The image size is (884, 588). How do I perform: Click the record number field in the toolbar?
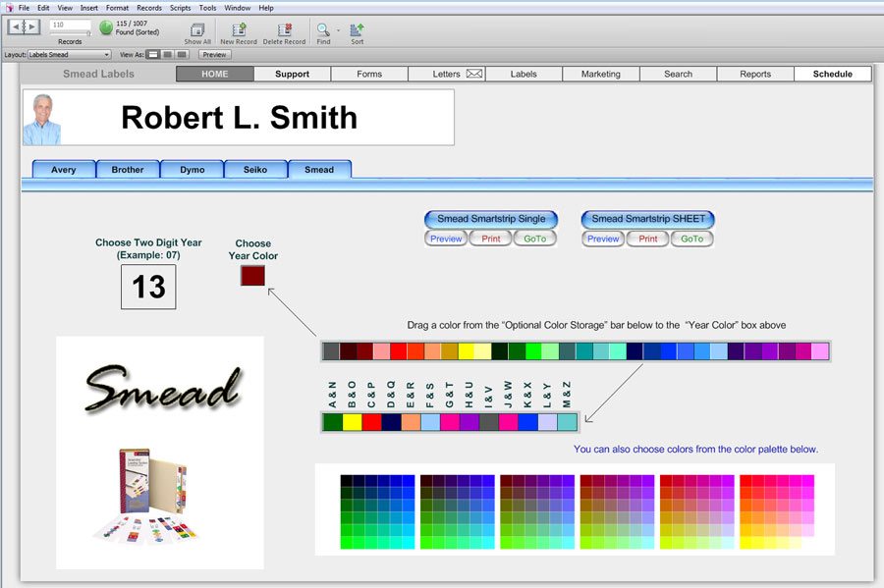point(70,25)
